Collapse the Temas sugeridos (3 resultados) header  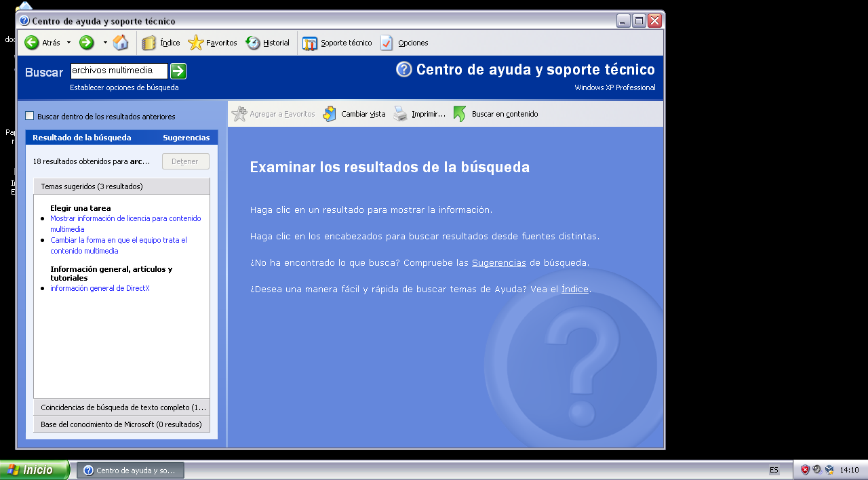(x=121, y=186)
